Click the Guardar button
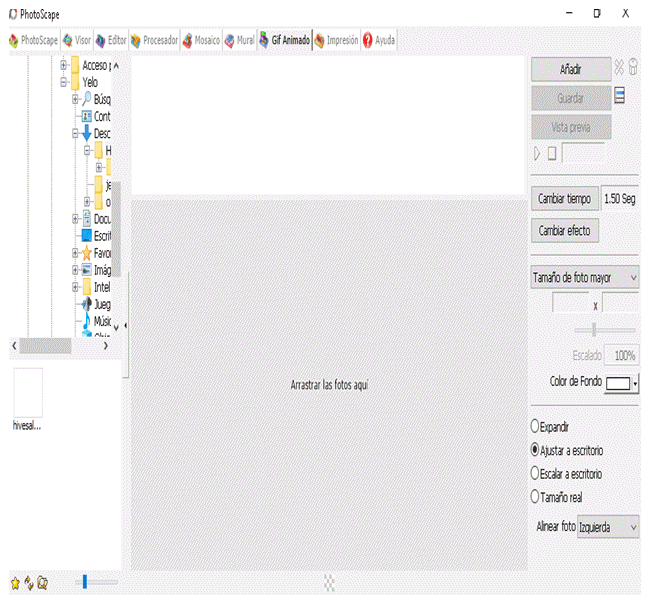Screen dimensions: 650x600 point(570,98)
